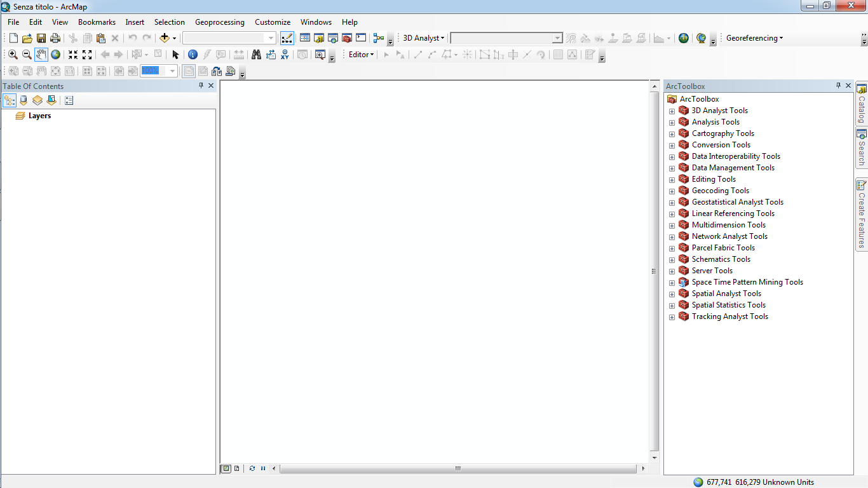Save the current map document
The width and height of the screenshot is (868, 488).
pyautogui.click(x=41, y=38)
